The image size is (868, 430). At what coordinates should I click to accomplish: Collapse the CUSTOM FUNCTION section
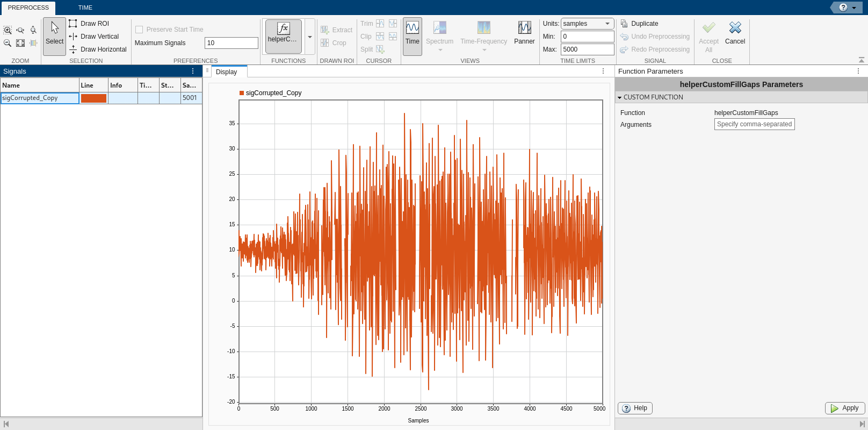click(619, 98)
